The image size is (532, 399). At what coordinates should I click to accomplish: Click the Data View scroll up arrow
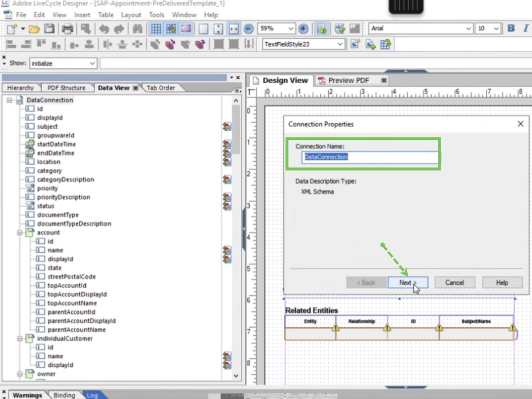pyautogui.click(x=236, y=101)
